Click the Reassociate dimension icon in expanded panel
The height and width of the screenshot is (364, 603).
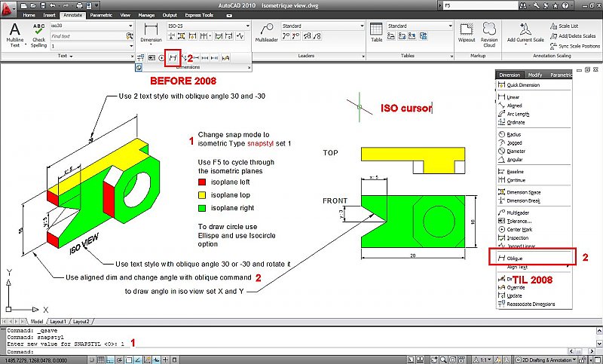point(141,58)
